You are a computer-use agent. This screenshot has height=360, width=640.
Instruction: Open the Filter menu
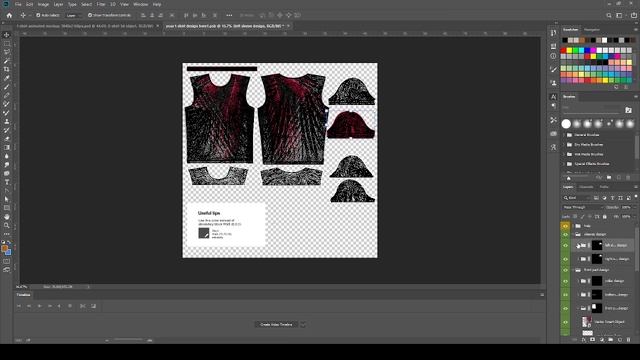click(101, 4)
